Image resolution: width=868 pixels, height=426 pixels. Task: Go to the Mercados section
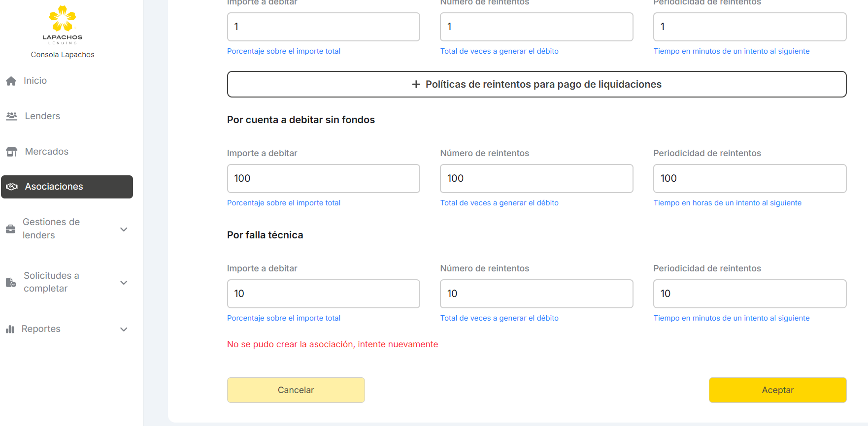click(47, 152)
